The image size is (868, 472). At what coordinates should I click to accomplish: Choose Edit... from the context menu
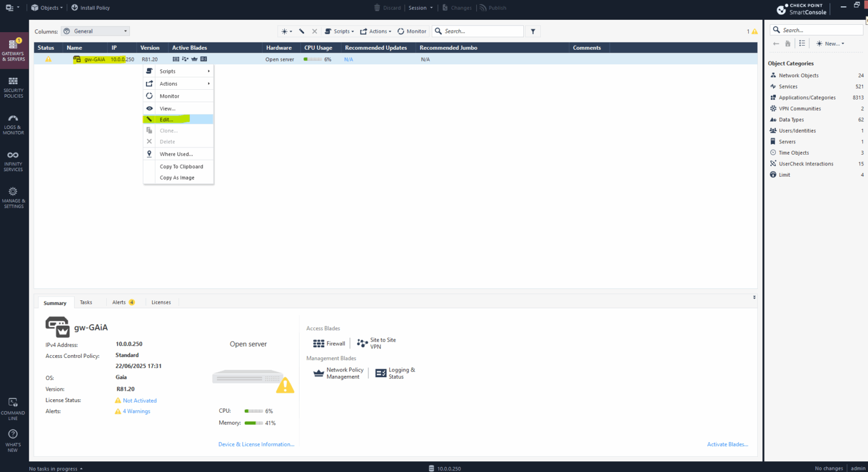167,119
